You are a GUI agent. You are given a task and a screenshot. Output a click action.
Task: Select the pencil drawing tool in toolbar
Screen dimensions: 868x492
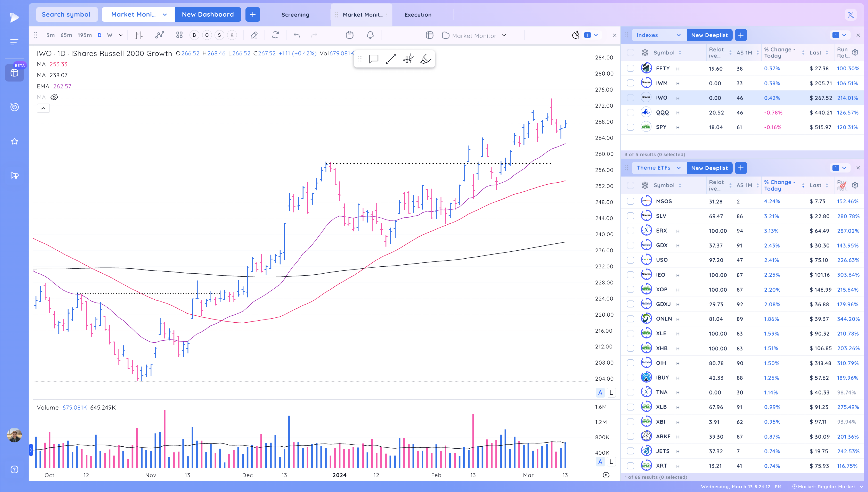tap(254, 35)
